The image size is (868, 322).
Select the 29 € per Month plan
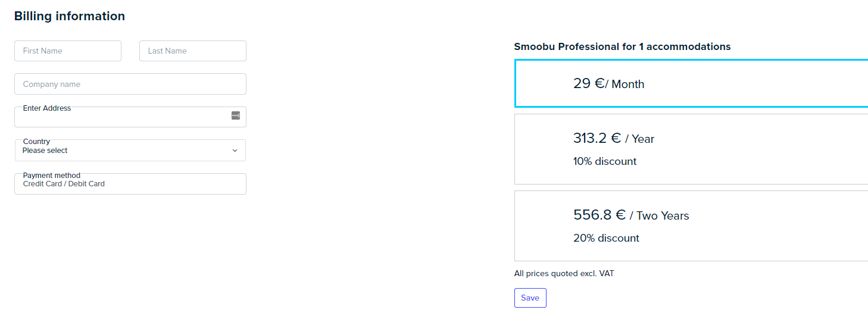691,83
